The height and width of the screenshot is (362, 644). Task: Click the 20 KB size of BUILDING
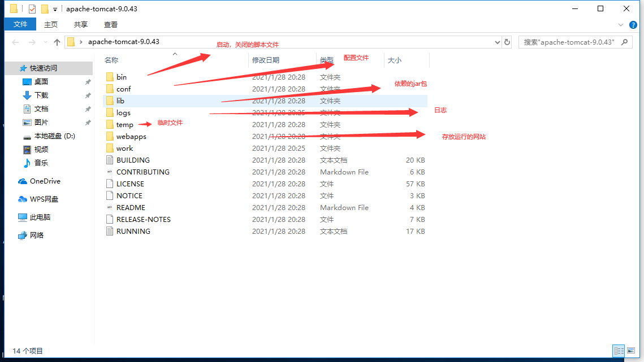pos(415,160)
